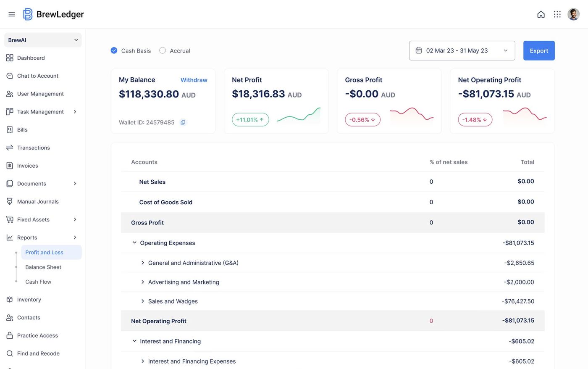Click the % of net sales column header
Screen dimensions: 588x369
(448, 162)
